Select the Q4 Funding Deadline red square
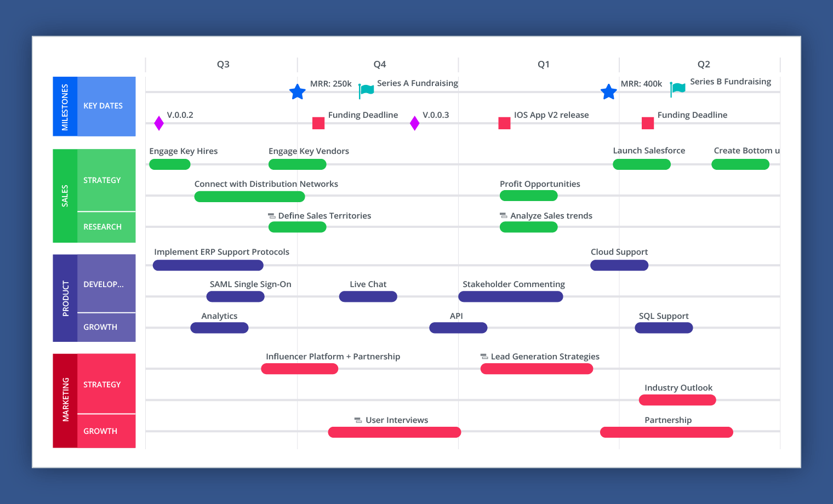The width and height of the screenshot is (833, 504). (318, 123)
